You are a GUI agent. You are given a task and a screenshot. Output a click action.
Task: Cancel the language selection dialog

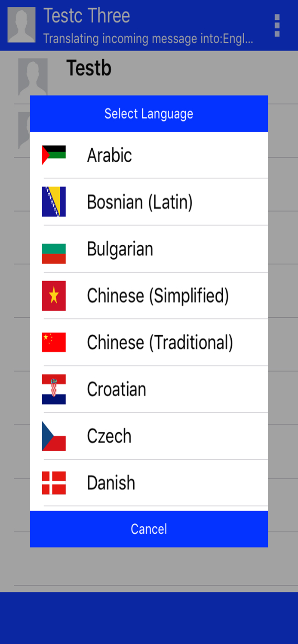[149, 529]
